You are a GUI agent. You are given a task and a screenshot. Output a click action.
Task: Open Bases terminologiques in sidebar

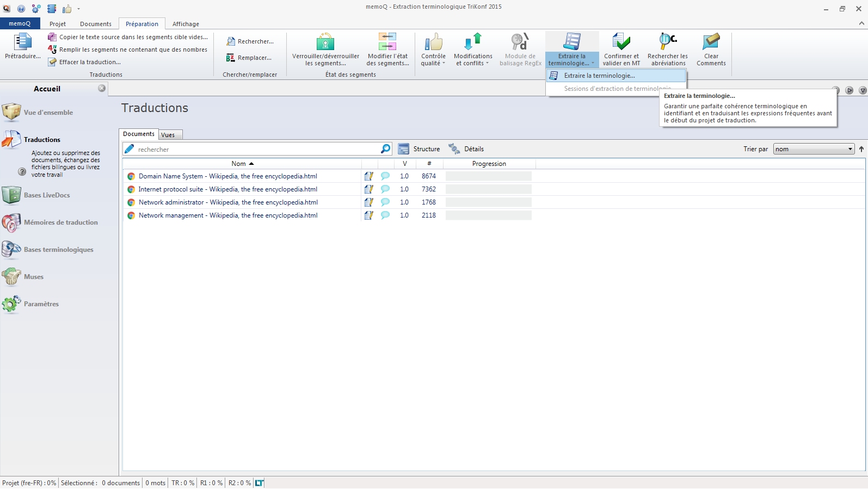pyautogui.click(x=48, y=249)
